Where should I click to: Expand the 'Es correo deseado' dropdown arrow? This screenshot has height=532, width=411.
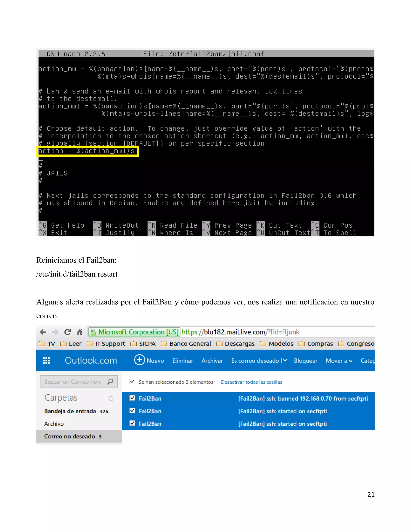click(x=285, y=361)
